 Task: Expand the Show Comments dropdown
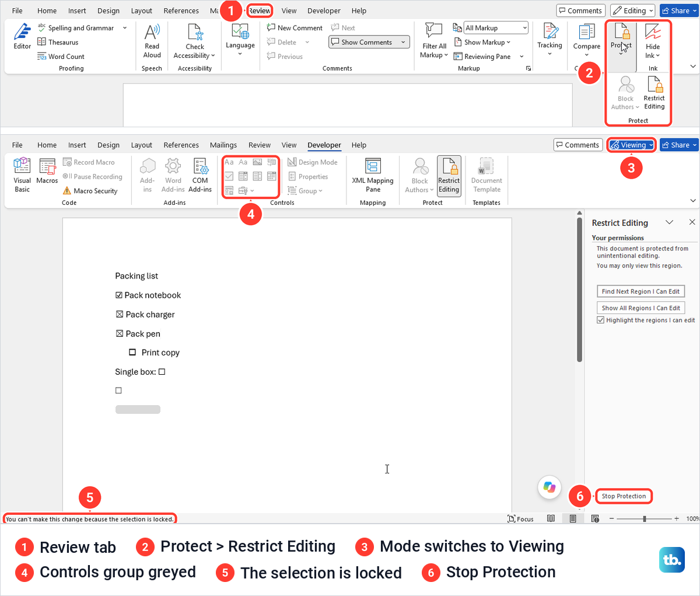403,42
